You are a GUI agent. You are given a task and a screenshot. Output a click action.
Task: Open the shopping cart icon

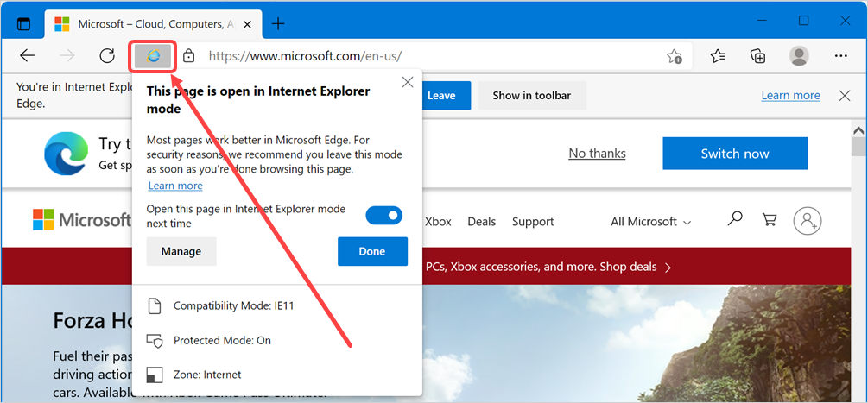[x=769, y=220]
